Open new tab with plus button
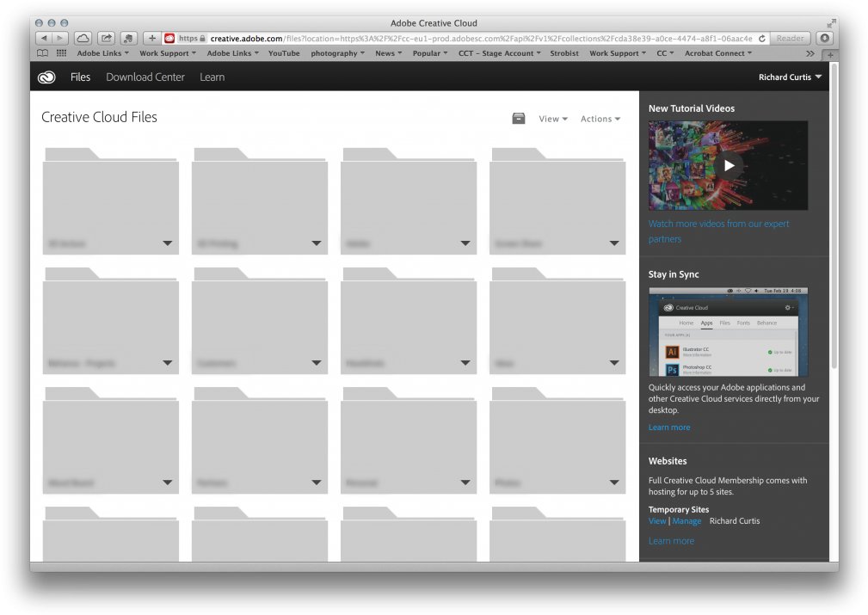This screenshot has height=615, width=868. coord(830,54)
